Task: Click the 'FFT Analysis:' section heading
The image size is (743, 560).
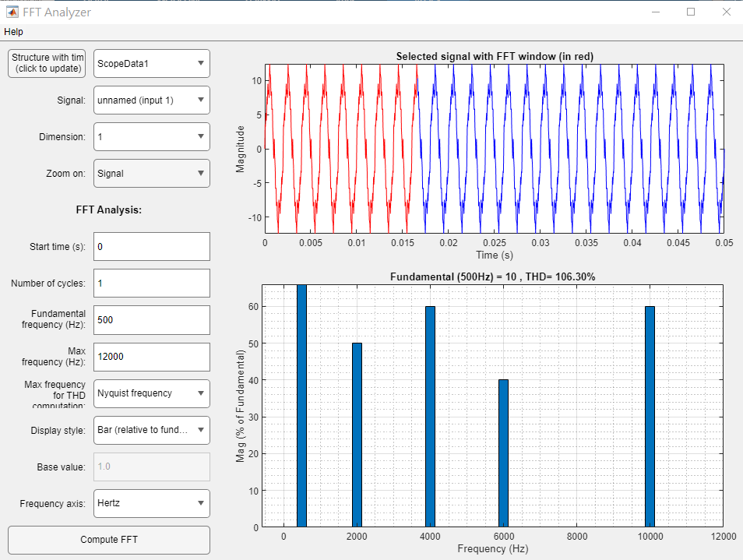Action: click(109, 210)
